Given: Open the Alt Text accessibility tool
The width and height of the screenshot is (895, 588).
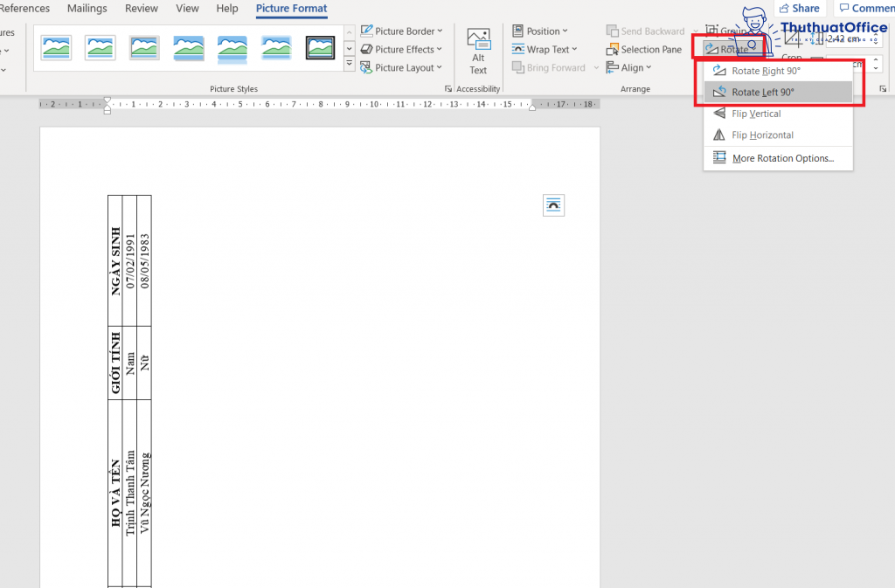Looking at the screenshot, I should pos(478,52).
